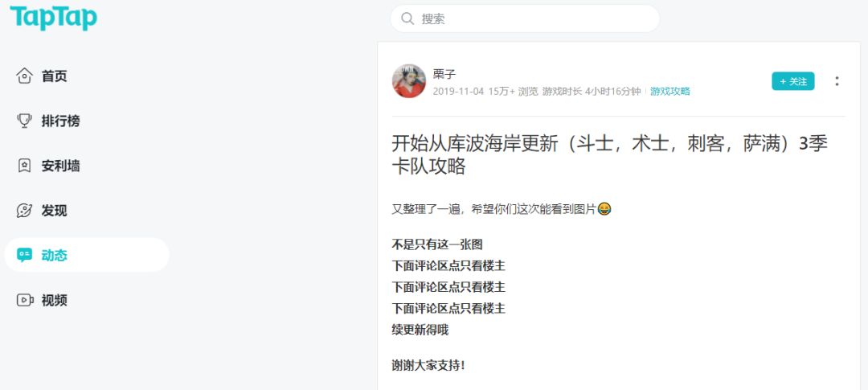Click the author avatar of 栗子
Image resolution: width=868 pixels, height=390 pixels.
click(409, 81)
